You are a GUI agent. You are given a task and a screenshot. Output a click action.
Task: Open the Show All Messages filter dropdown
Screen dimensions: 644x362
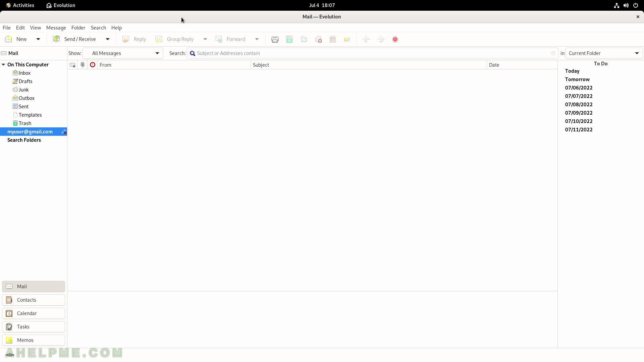coord(123,53)
